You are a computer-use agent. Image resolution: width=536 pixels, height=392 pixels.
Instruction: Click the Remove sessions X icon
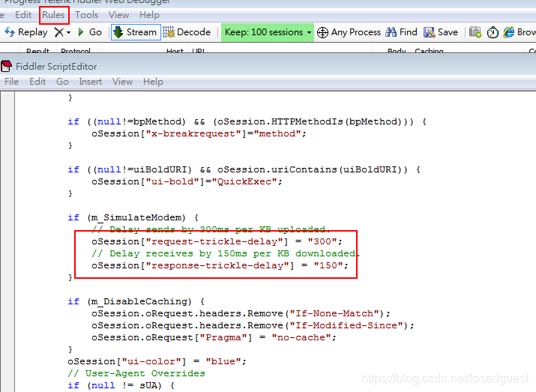click(x=58, y=32)
